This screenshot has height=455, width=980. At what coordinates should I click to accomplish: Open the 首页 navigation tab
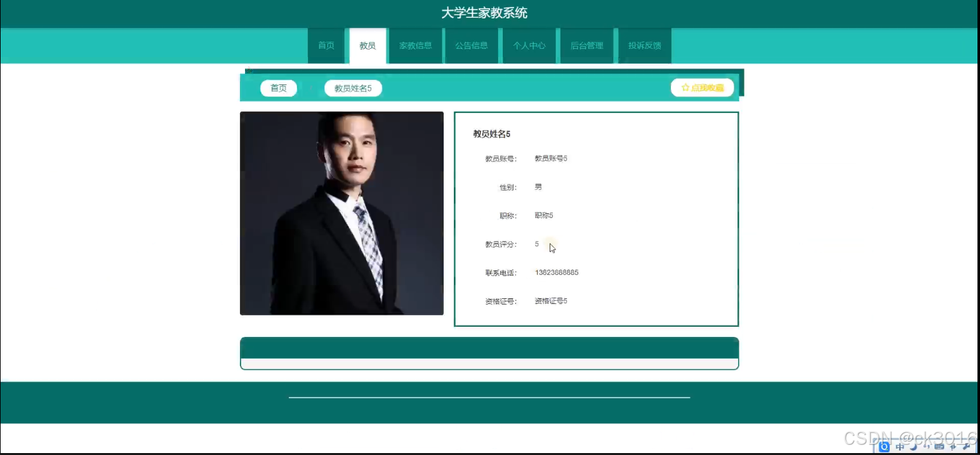click(x=326, y=46)
